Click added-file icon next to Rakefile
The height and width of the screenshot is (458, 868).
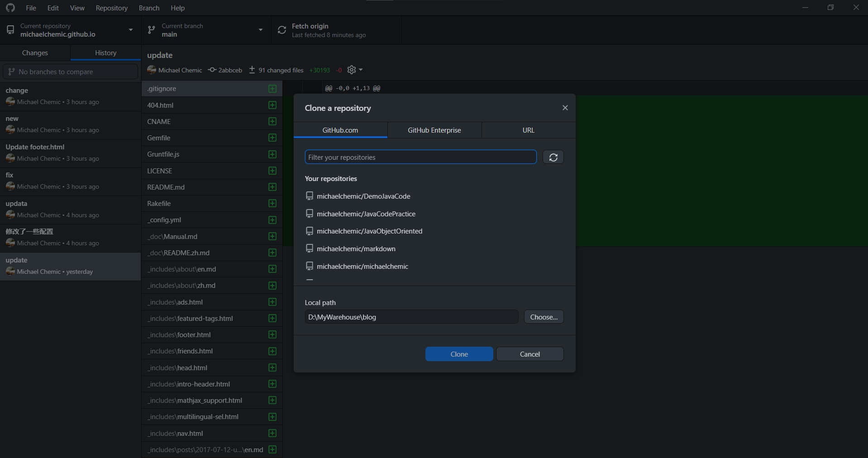272,203
